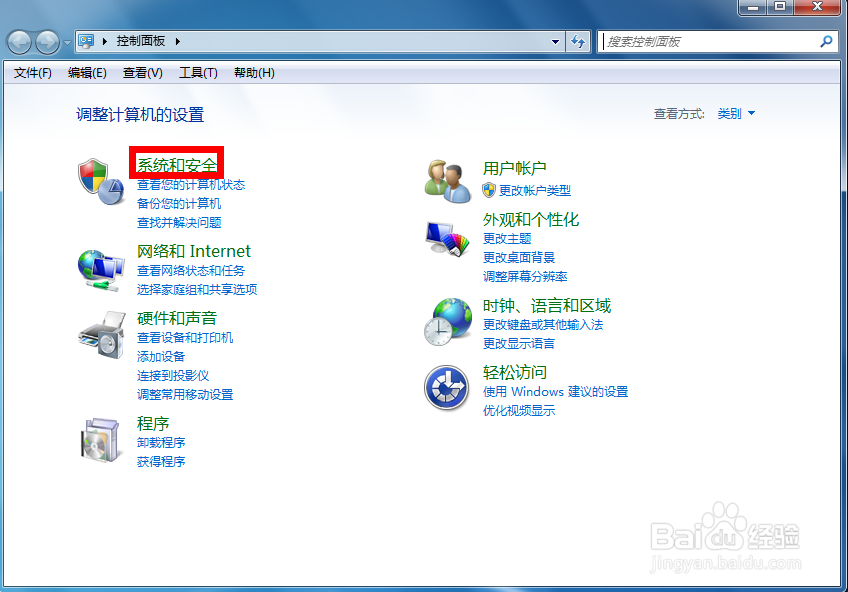Screen dimensions: 848x592
Task: Open the 查看方式 类别 dropdown
Action: (736, 114)
